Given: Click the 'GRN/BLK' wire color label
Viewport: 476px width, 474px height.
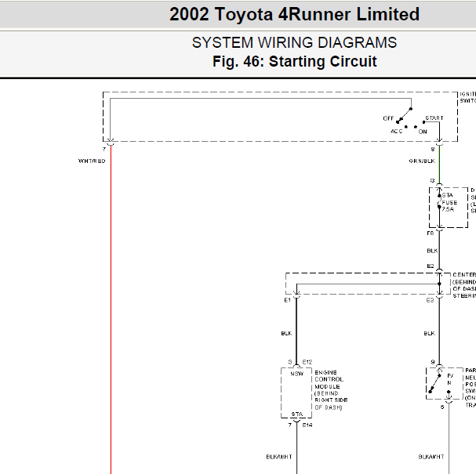Looking at the screenshot, I should (422, 161).
